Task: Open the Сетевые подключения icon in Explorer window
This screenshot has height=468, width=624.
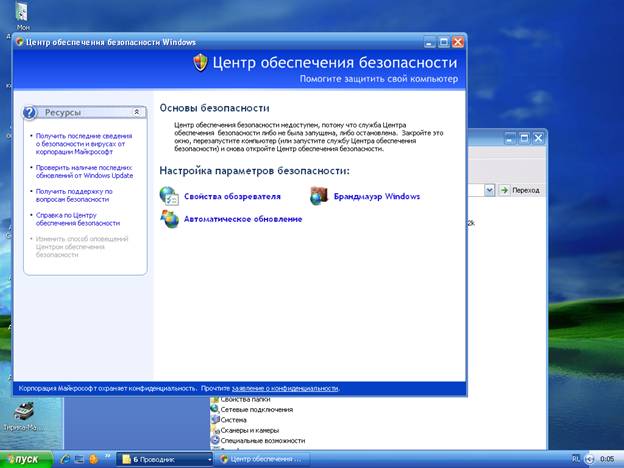Action: [215, 409]
